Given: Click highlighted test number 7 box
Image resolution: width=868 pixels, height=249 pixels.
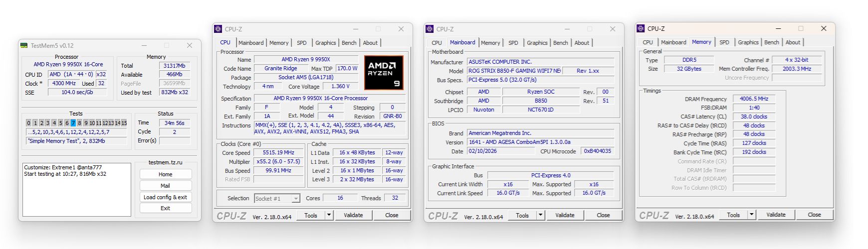Looking at the screenshot, I should click(x=73, y=123).
